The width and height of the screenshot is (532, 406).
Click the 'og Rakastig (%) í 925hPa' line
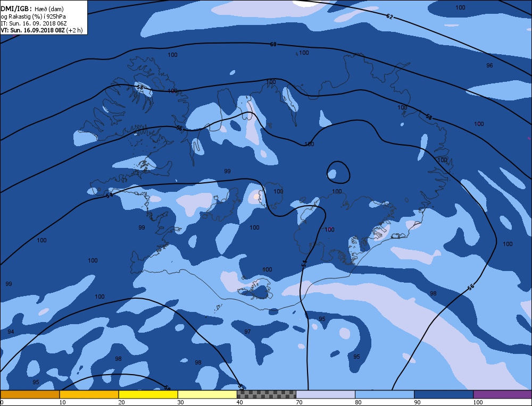point(33,16)
